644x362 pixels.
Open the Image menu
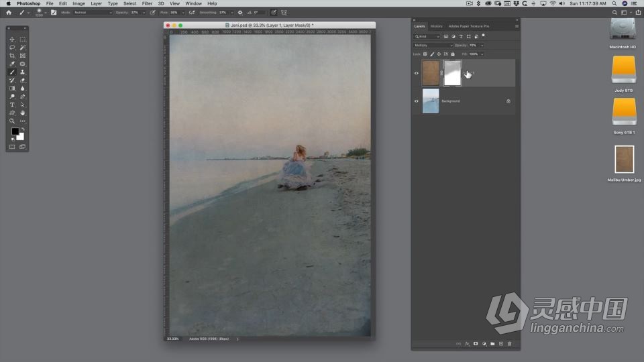coord(78,3)
